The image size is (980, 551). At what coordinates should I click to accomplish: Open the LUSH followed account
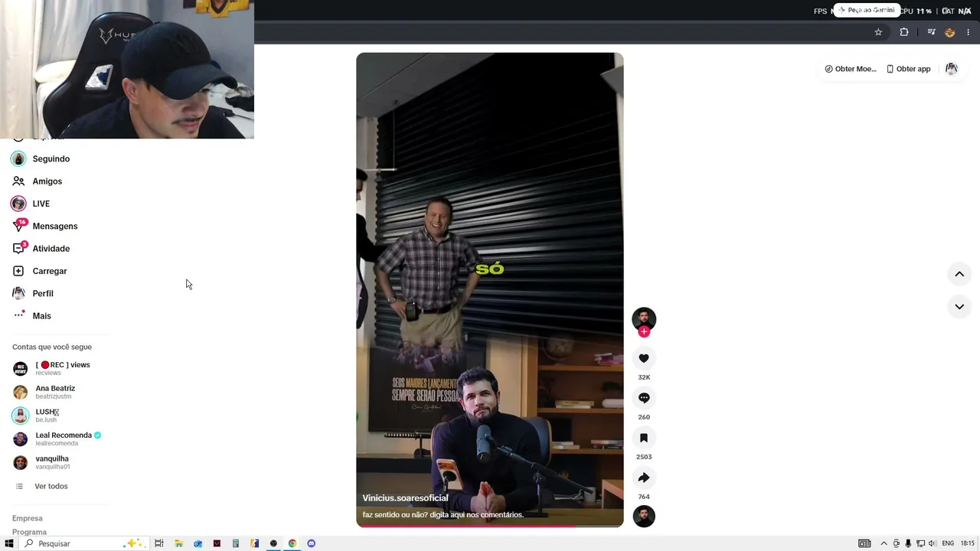point(36,416)
